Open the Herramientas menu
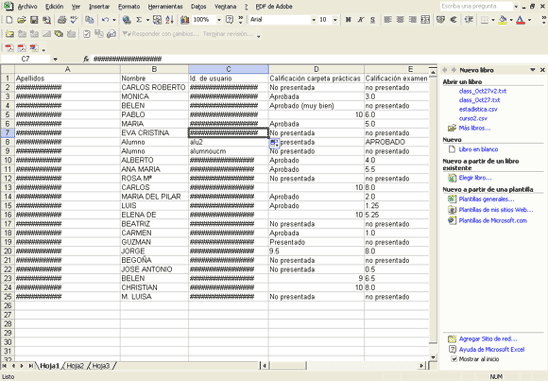The width and height of the screenshot is (548, 381). pyautogui.click(x=165, y=7)
